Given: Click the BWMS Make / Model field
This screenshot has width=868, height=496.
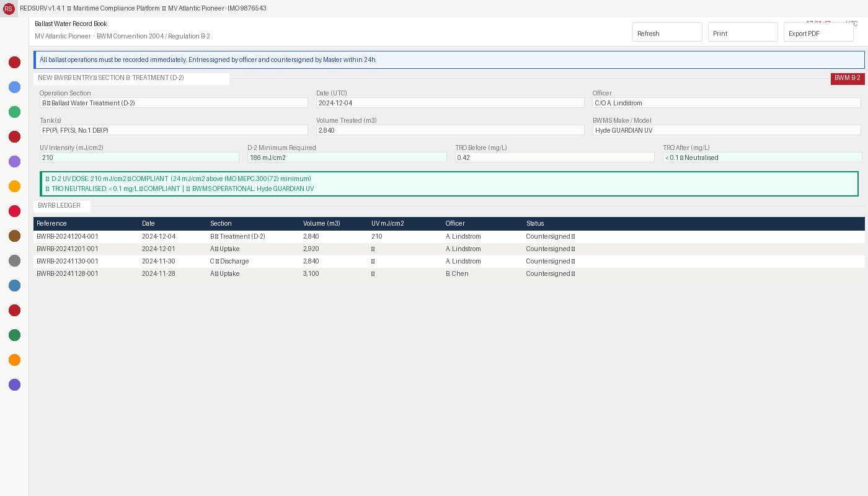Looking at the screenshot, I should pyautogui.click(x=727, y=130).
